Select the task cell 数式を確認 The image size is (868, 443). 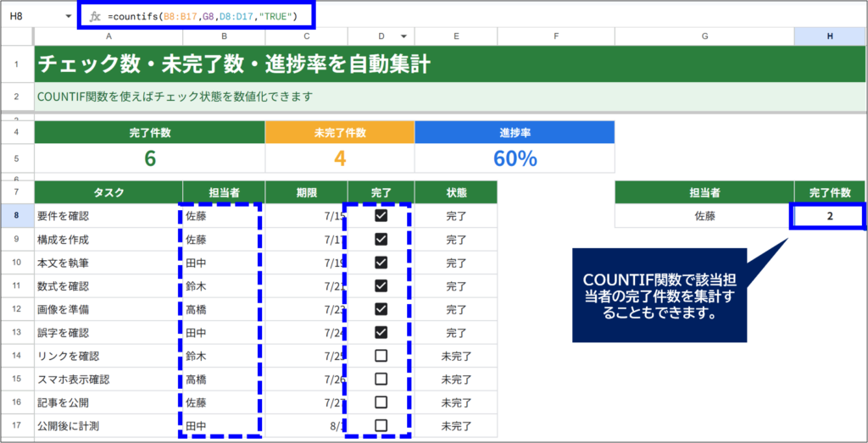pos(108,285)
